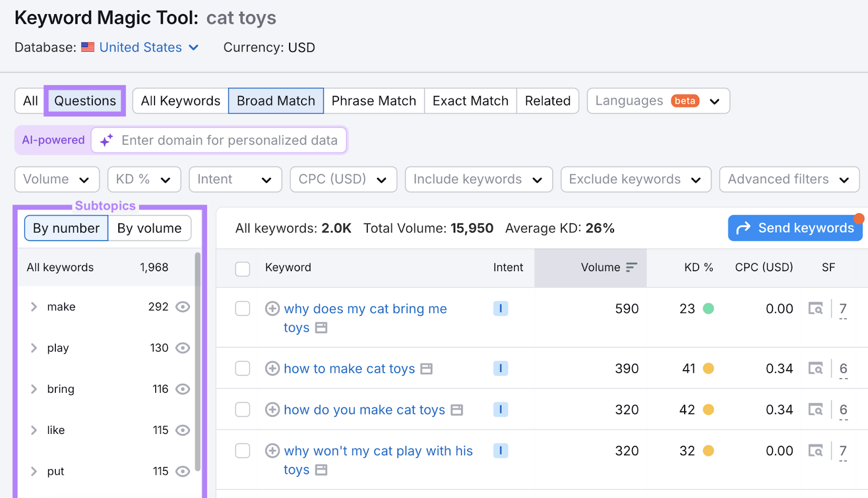Click the arrow icon inside Send keywords button
This screenshot has width=868, height=498.
pyautogui.click(x=744, y=228)
